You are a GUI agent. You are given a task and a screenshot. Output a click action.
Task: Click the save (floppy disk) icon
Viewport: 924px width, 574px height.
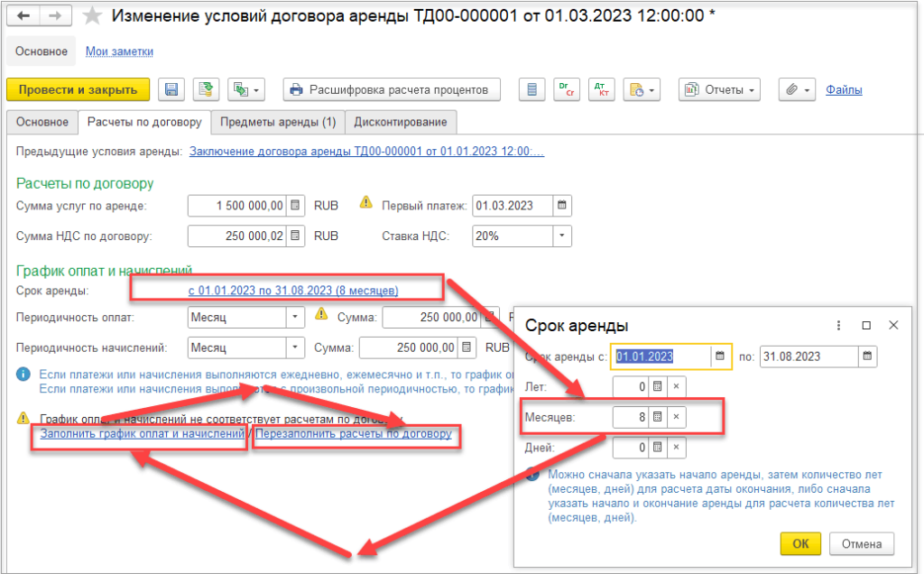pos(171,89)
